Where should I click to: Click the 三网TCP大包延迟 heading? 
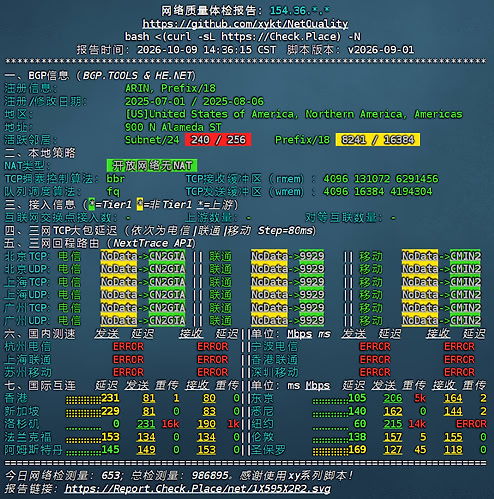[160, 230]
